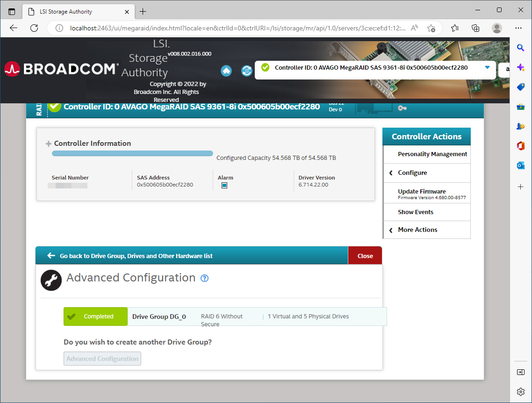This screenshot has height=403, width=532.
Task: Open browser Collections
Action: tap(476, 28)
